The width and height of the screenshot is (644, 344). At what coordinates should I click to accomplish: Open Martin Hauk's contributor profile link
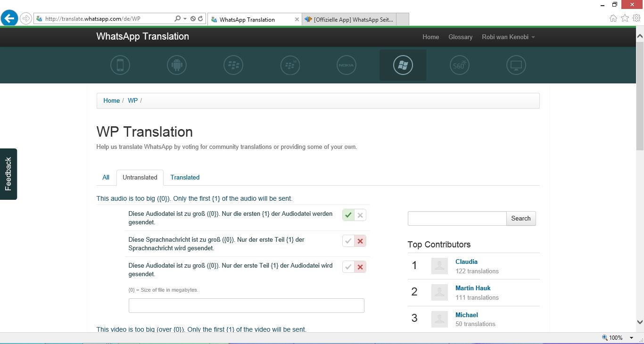tap(473, 288)
